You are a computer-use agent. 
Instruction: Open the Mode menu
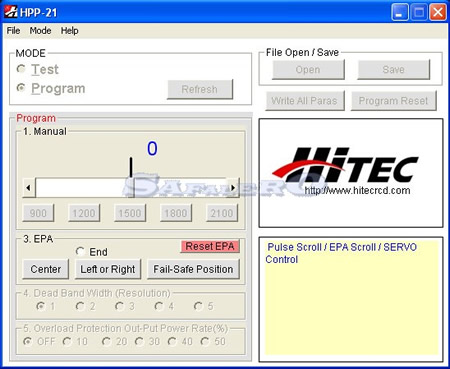(40, 31)
